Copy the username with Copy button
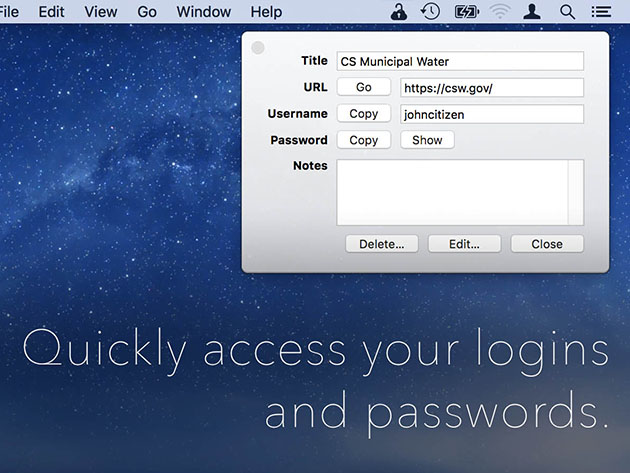Viewport: 630px width, 473px height. pyautogui.click(x=364, y=114)
